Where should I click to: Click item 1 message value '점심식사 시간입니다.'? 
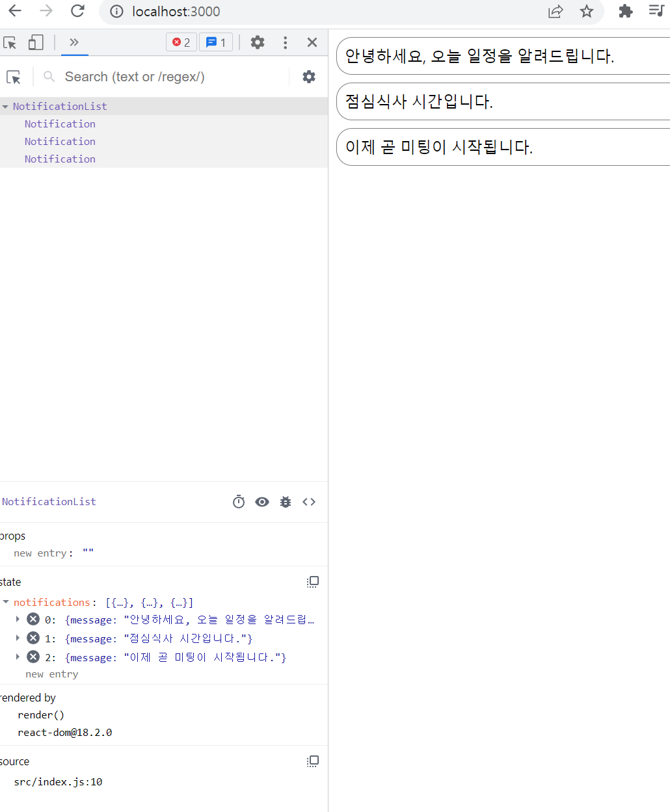[x=185, y=638]
